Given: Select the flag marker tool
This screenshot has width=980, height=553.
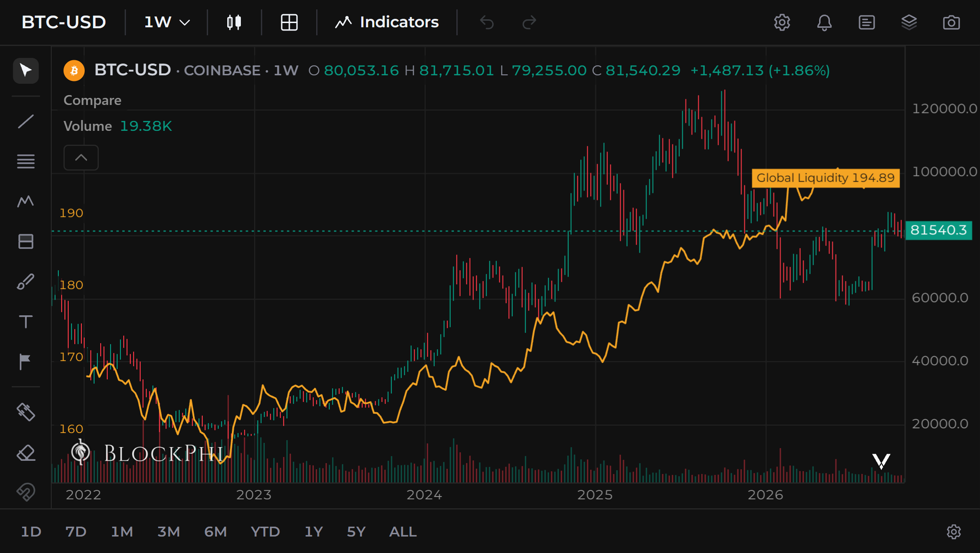Looking at the screenshot, I should tap(25, 362).
